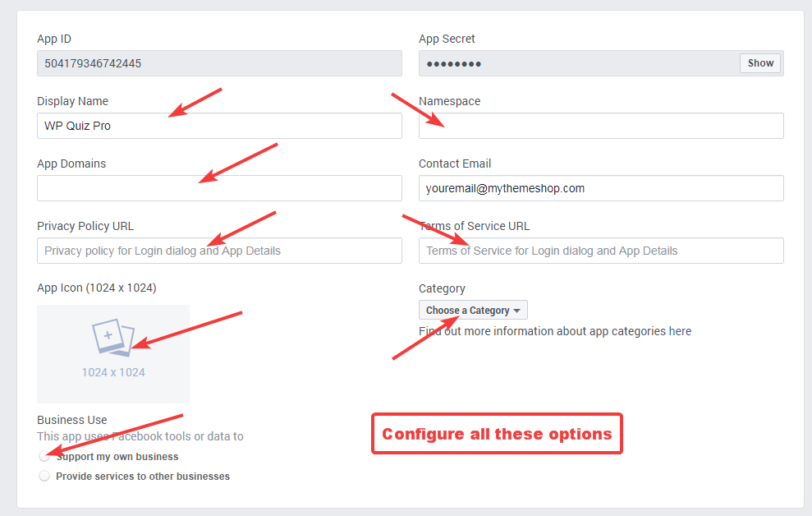Screen dimensions: 812x516
Task: Click the Privacy Policy URL input
Action: tap(219, 251)
